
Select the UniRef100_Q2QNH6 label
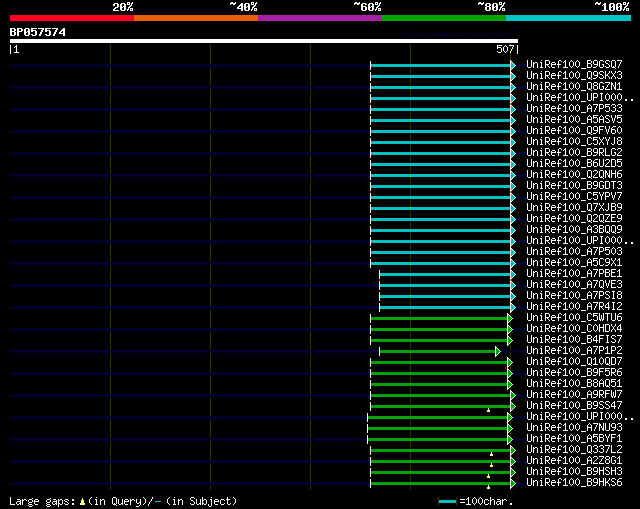574,175
